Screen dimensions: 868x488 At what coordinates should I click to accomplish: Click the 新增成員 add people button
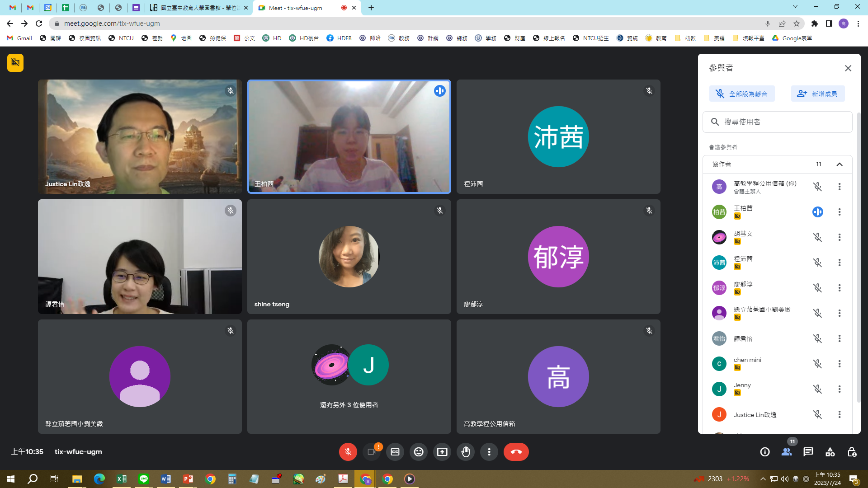pyautogui.click(x=818, y=94)
